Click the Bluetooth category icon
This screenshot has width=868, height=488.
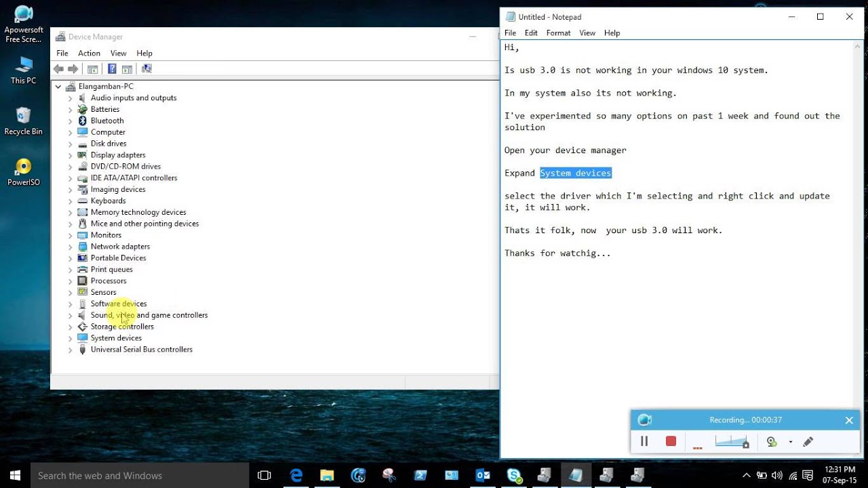pyautogui.click(x=83, y=121)
